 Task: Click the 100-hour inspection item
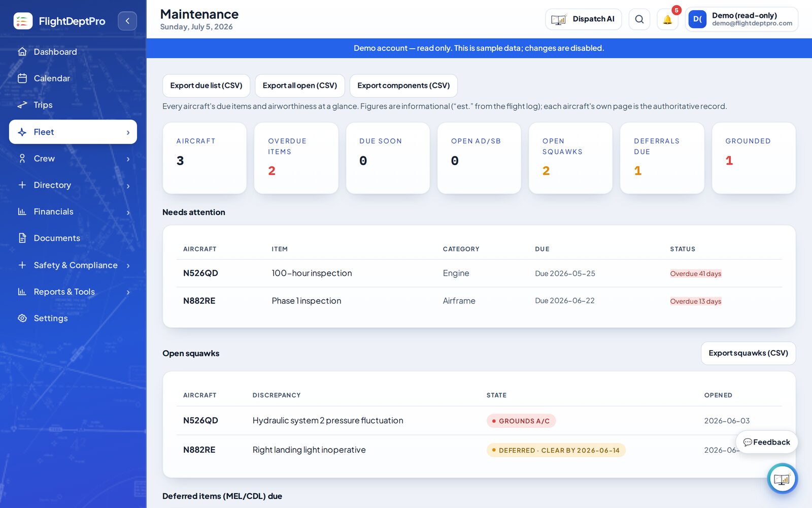[312, 273]
